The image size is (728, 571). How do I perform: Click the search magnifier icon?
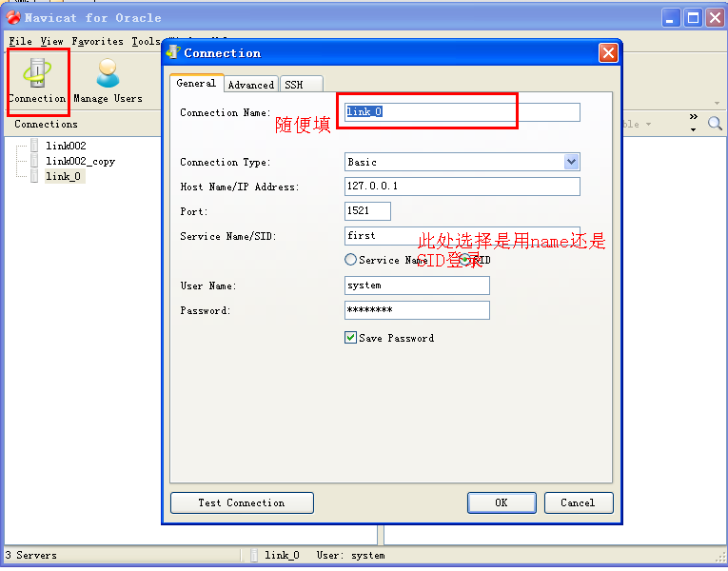(x=715, y=124)
